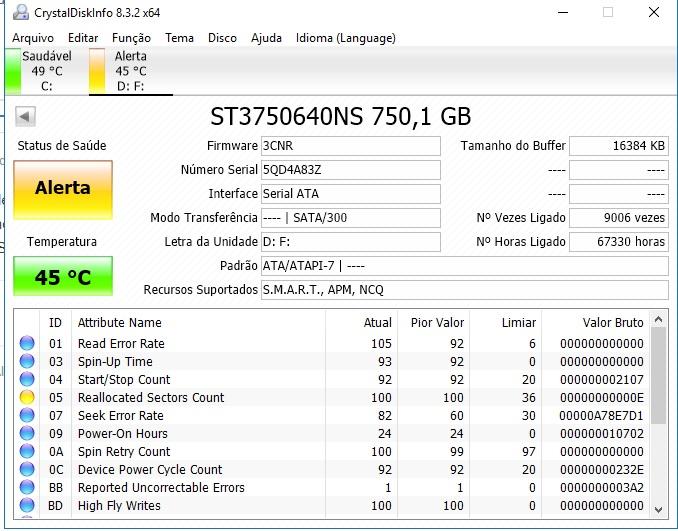
Task: Click the green 45 °C temperature button
Action: coord(63,276)
